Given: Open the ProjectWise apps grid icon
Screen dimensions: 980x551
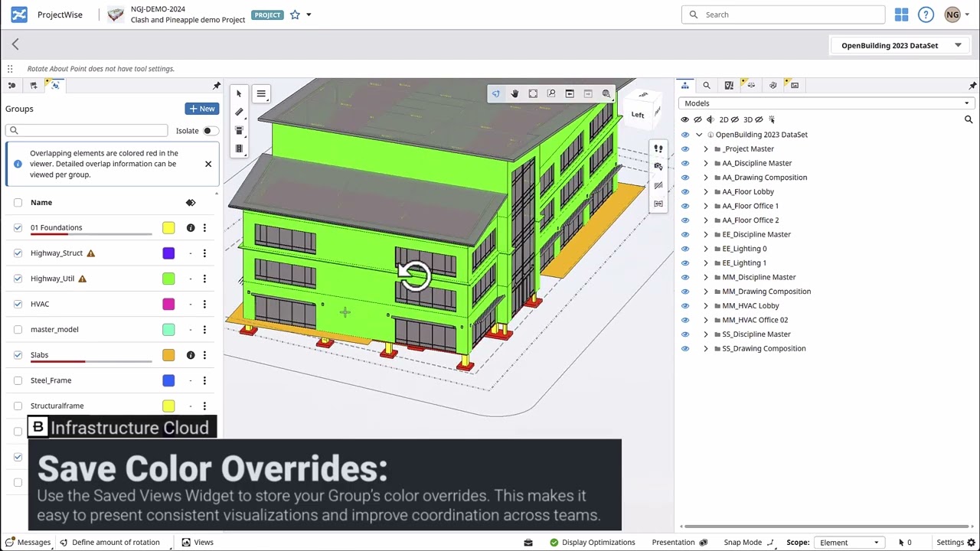Looking at the screenshot, I should tap(902, 15).
